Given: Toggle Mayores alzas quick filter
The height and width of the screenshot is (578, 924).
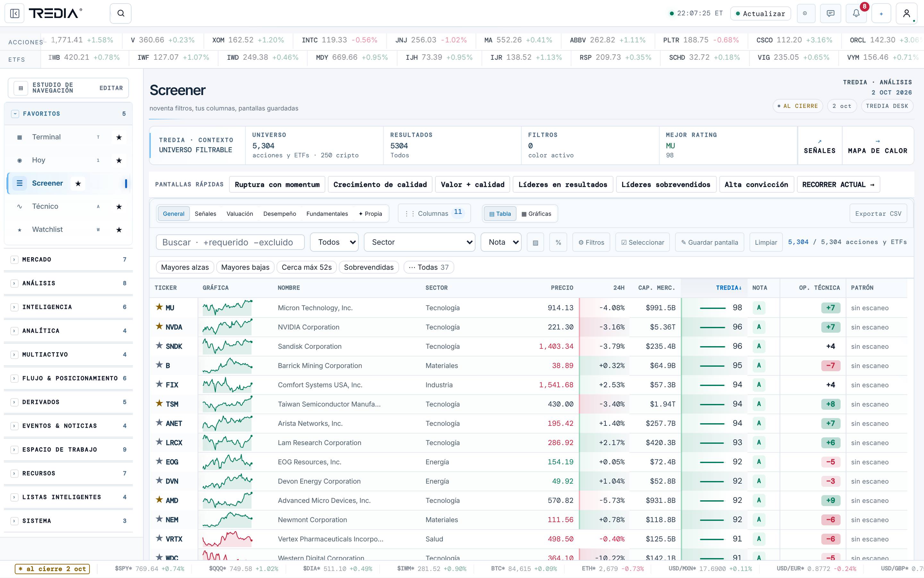Looking at the screenshot, I should [x=185, y=267].
